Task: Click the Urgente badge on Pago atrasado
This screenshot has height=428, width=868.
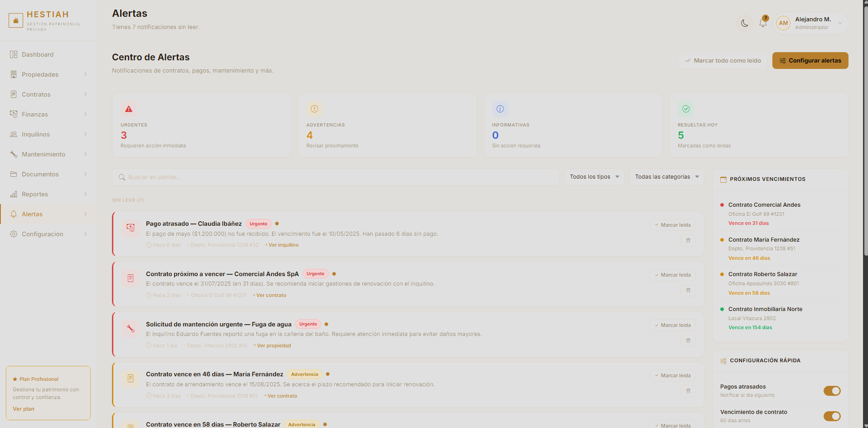Action: [258, 224]
